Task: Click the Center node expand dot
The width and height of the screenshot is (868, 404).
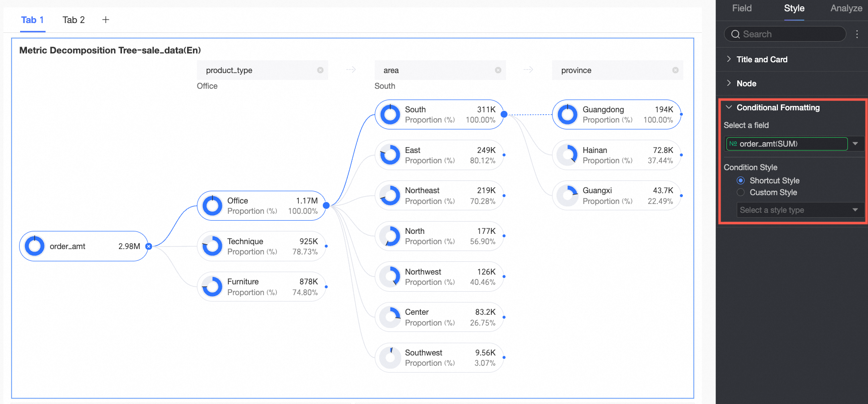Action: click(x=504, y=317)
